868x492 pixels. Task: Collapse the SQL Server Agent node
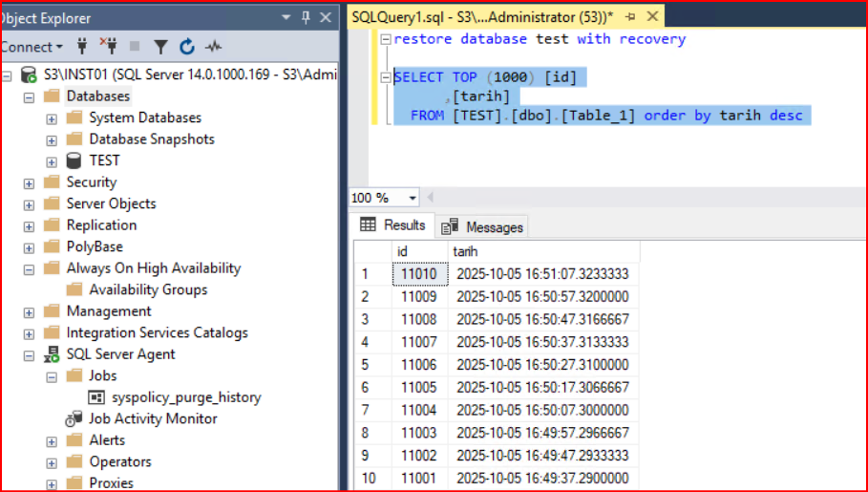point(29,354)
